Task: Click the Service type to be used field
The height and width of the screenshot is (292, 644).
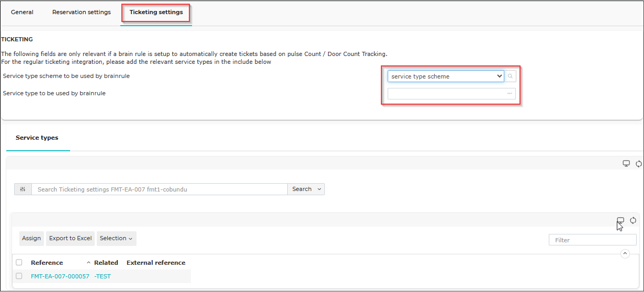Action: pos(451,94)
